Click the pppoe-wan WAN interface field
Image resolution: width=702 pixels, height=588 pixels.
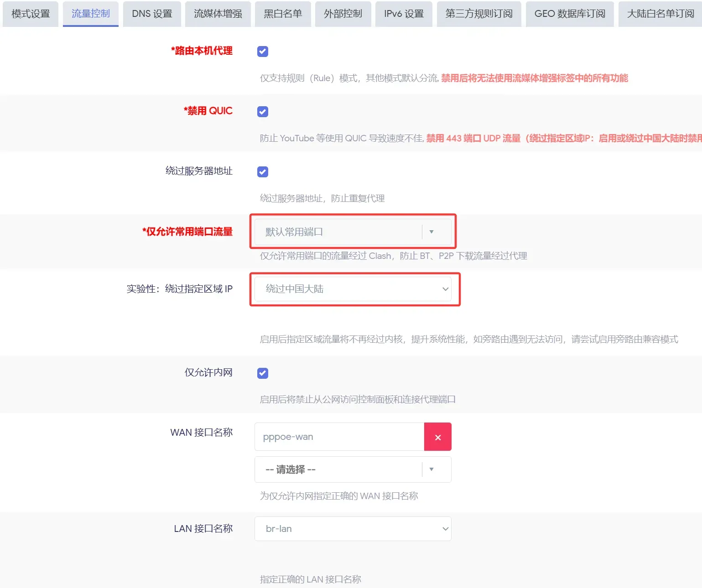339,437
